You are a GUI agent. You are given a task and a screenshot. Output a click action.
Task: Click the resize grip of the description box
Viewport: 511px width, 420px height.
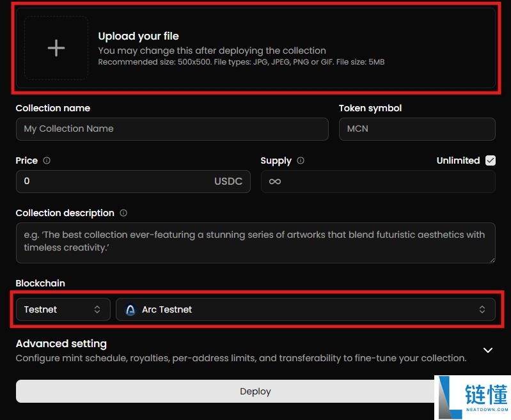(x=491, y=259)
